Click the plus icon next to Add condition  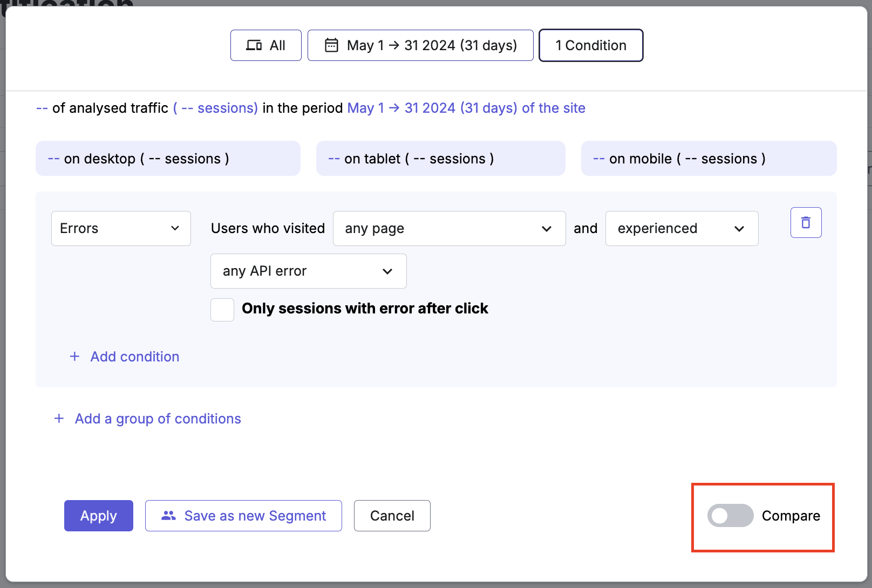(75, 356)
